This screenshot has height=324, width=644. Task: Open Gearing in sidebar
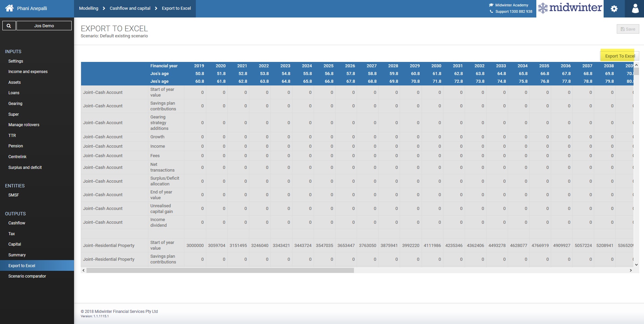pos(15,104)
